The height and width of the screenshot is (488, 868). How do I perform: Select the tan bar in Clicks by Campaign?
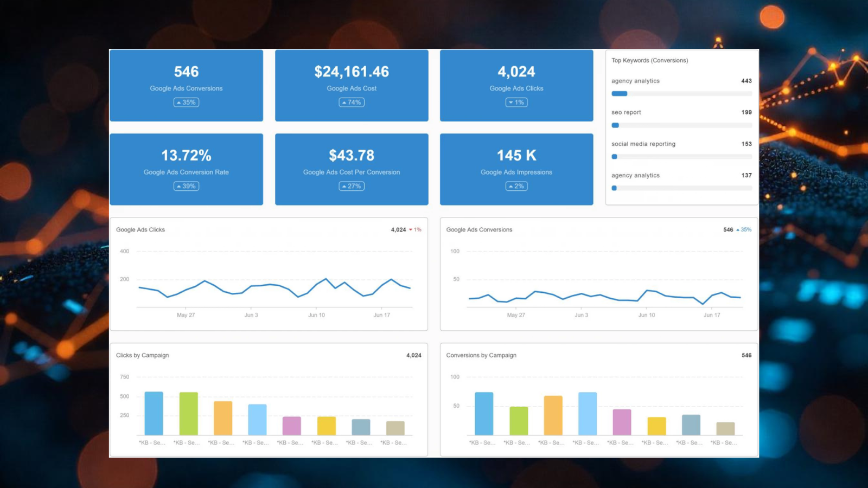[395, 428]
